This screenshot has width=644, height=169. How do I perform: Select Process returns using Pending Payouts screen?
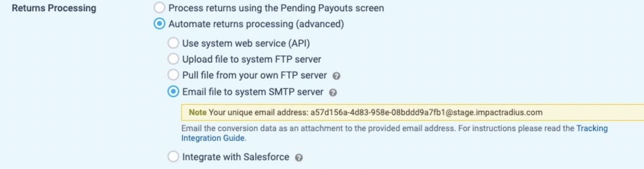[x=159, y=8]
